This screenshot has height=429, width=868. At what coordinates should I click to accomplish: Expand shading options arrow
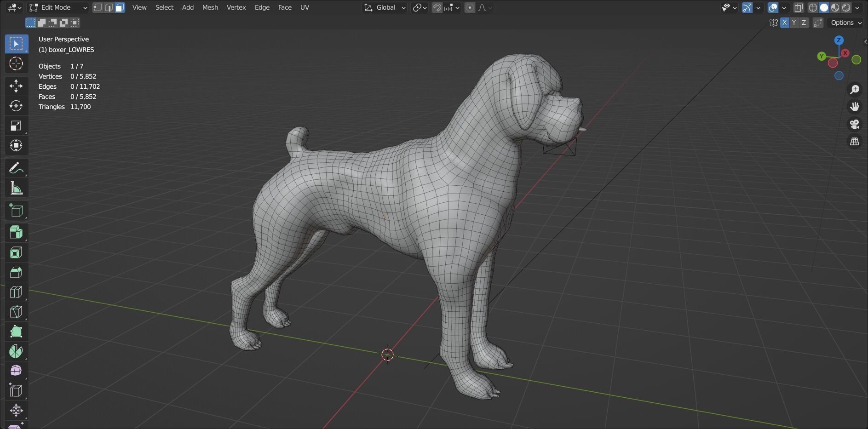(857, 7)
